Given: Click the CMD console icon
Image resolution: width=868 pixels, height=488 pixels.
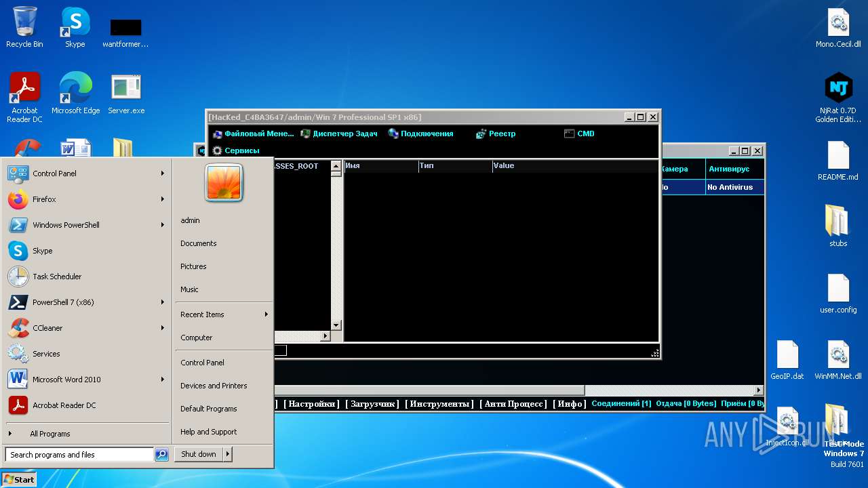Looking at the screenshot, I should (569, 134).
